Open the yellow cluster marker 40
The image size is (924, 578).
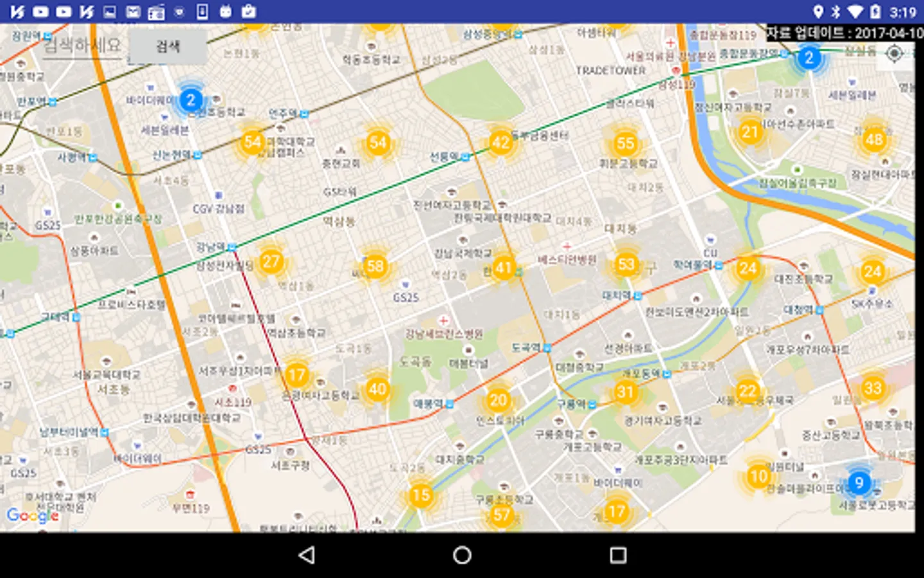(377, 389)
